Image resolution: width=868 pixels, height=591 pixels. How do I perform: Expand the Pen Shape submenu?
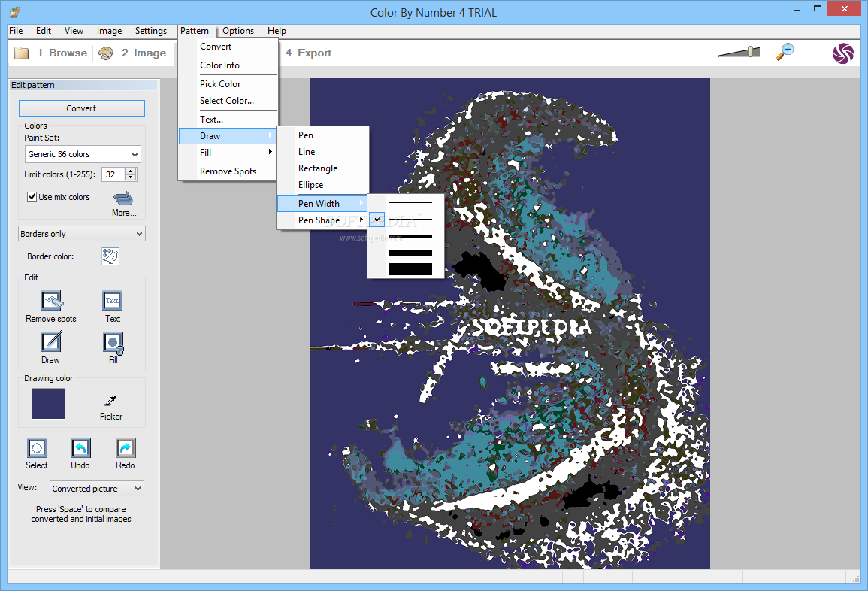pyautogui.click(x=322, y=220)
